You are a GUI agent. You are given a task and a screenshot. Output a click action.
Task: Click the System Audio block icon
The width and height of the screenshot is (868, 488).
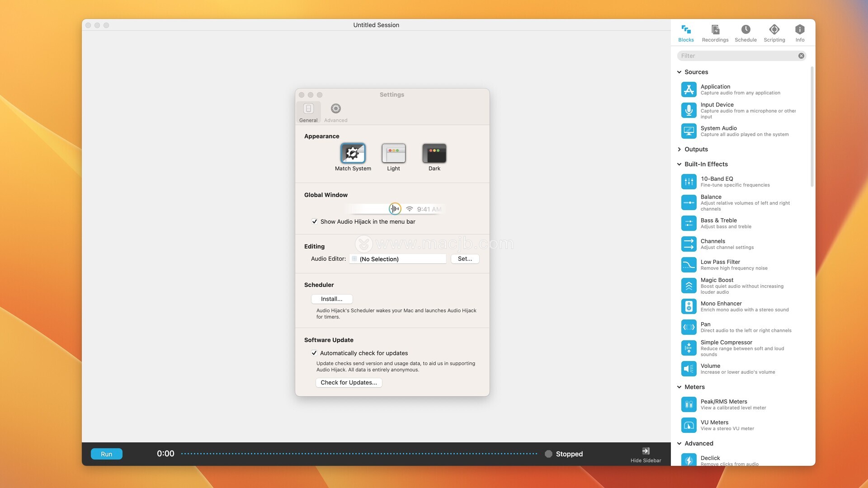tap(689, 131)
